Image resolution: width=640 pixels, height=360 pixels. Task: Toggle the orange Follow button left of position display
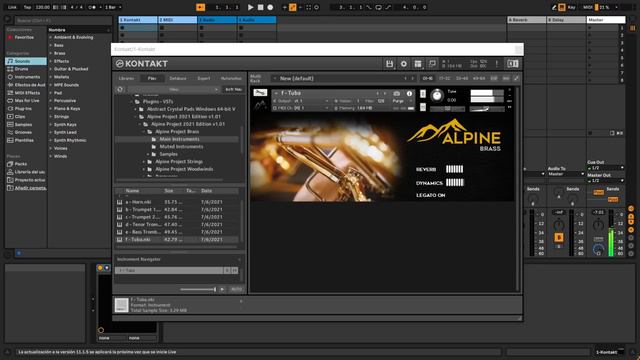coord(200,7)
